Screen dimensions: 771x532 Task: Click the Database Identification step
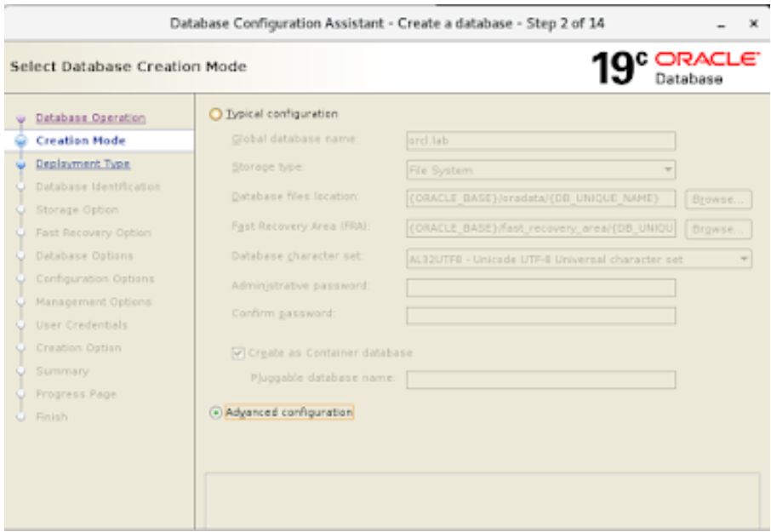click(98, 187)
